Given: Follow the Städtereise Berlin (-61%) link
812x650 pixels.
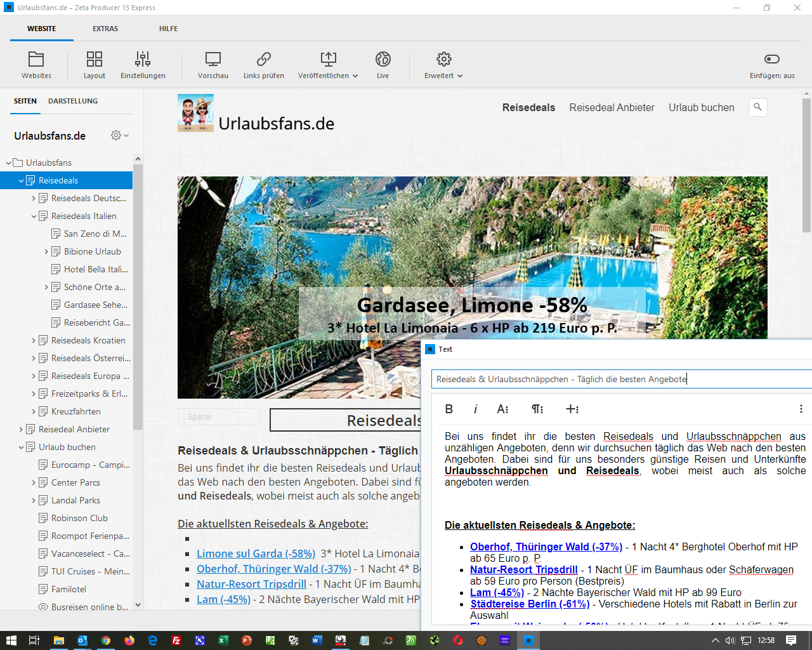Looking at the screenshot, I should point(530,604).
